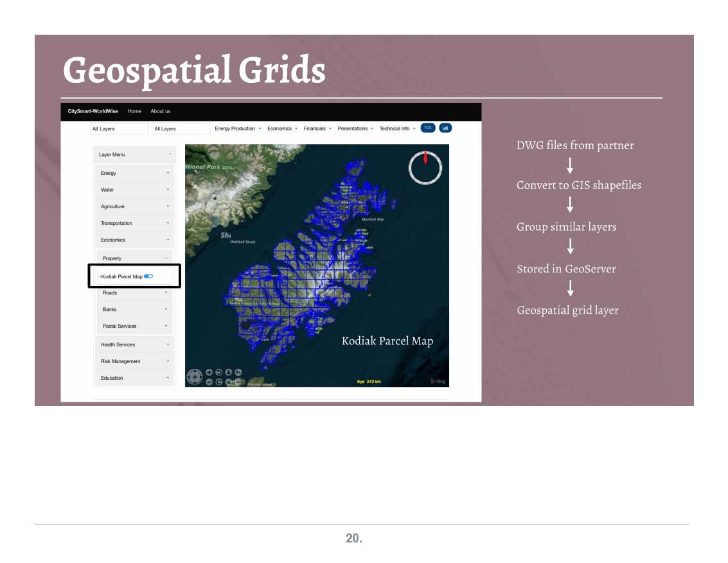
Task: Open the Financials dropdown menu
Action: (317, 129)
